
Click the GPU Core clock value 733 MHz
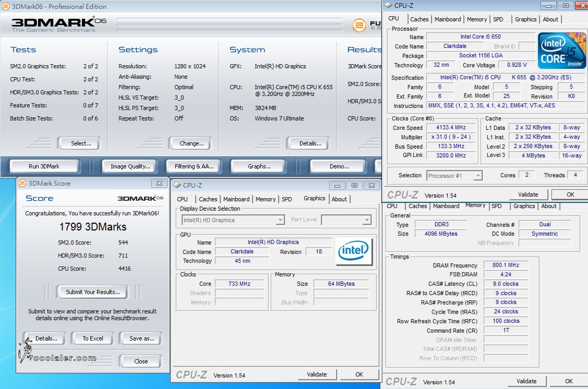point(239,284)
